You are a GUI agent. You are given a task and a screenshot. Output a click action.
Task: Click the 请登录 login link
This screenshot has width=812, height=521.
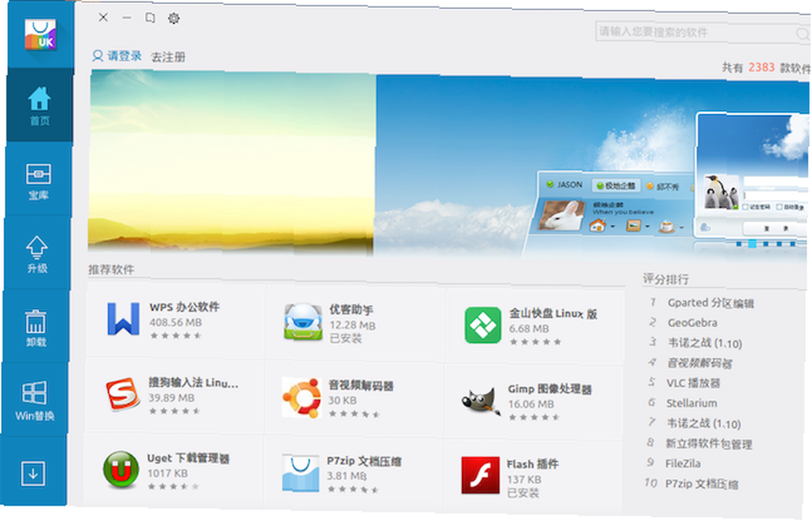pos(117,56)
